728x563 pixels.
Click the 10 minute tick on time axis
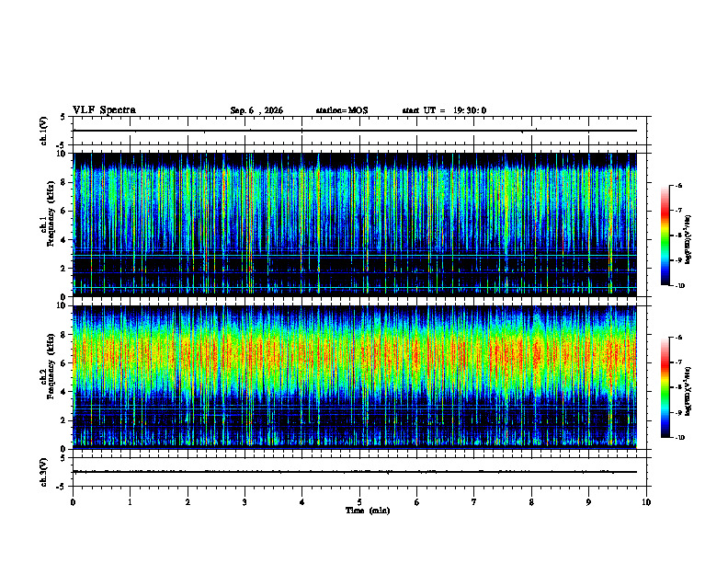[646, 502]
